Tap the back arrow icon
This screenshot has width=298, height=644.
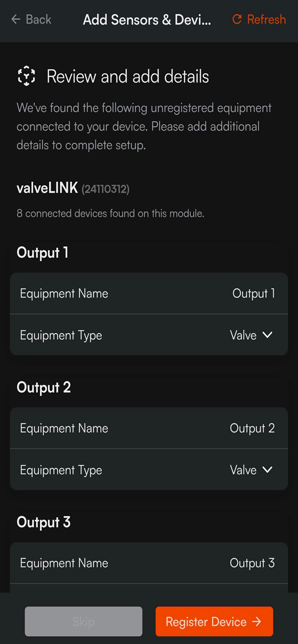(x=16, y=19)
